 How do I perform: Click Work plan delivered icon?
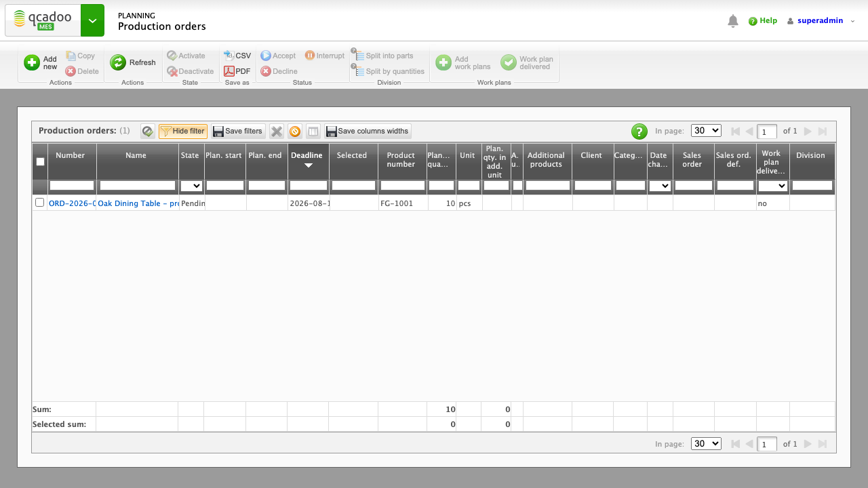(509, 63)
